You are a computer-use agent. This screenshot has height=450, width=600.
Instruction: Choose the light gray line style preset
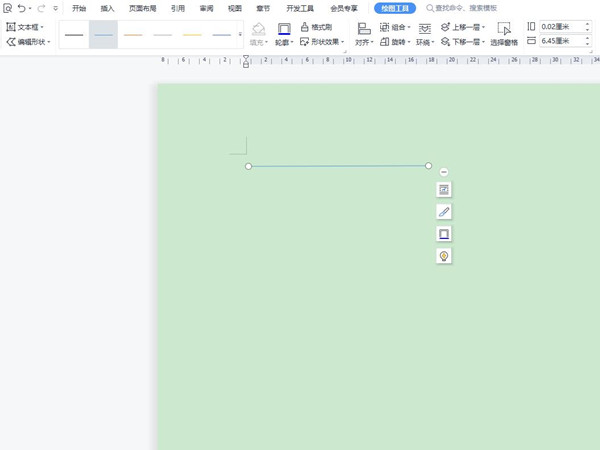tap(163, 35)
